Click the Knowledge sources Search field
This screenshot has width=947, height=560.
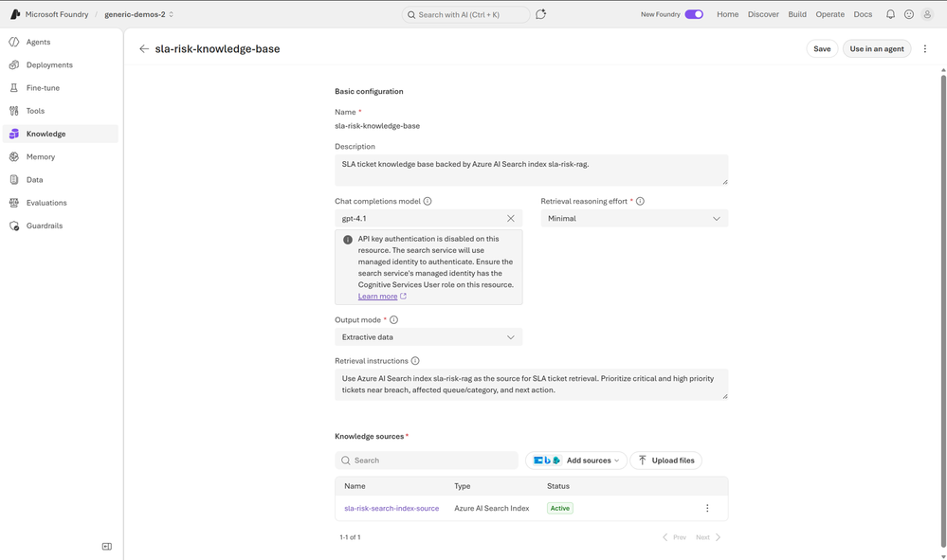427,461
